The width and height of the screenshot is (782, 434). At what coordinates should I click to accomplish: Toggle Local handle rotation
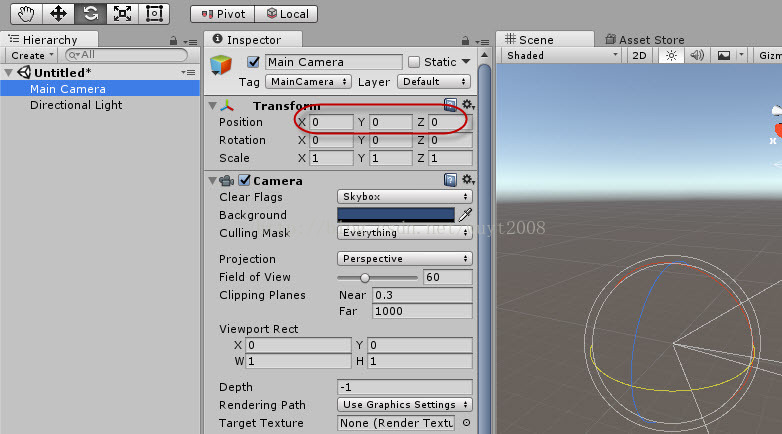(286, 14)
